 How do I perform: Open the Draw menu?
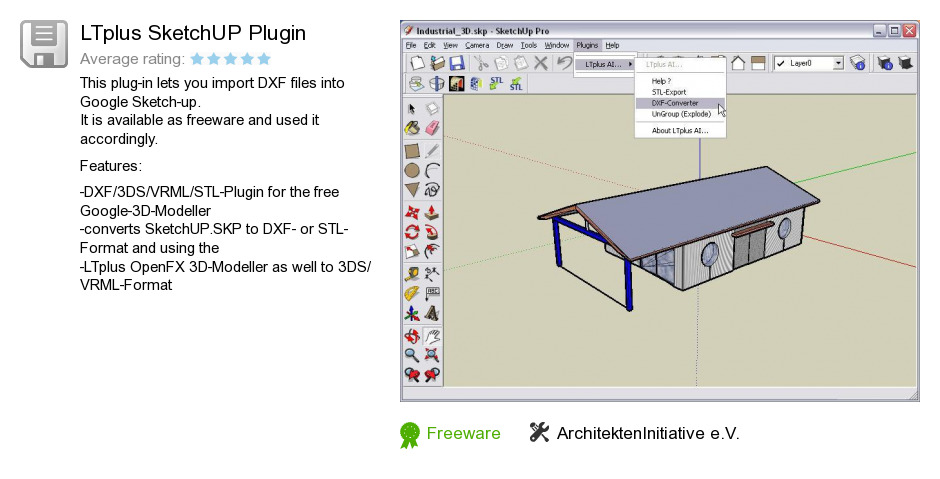point(505,45)
